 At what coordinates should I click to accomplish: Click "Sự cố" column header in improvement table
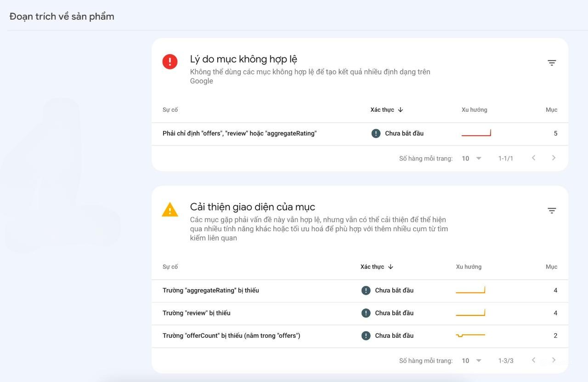[x=170, y=267]
